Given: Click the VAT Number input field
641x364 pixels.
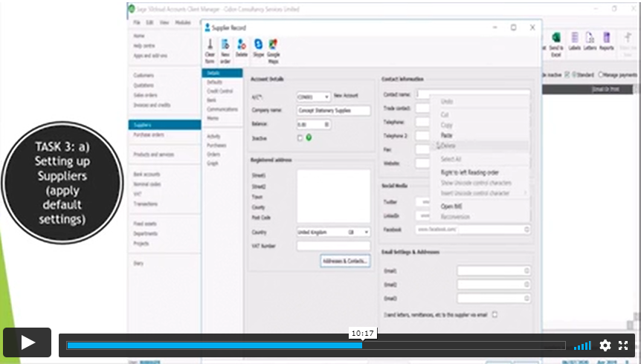Looking at the screenshot, I should (334, 246).
